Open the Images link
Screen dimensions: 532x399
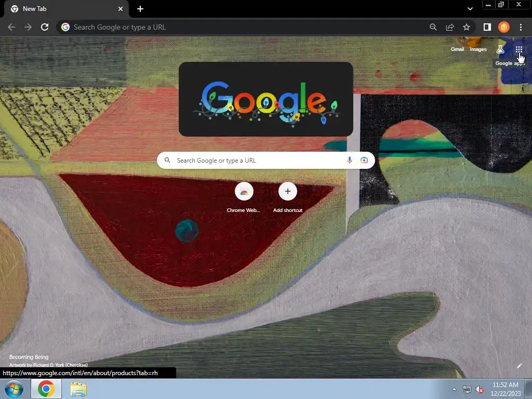478,49
